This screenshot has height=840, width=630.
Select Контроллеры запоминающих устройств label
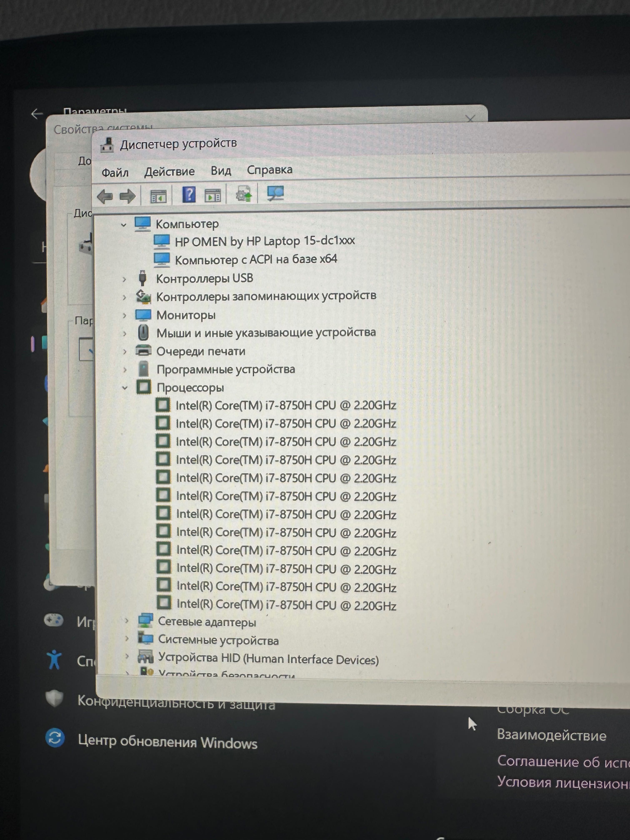click(266, 296)
